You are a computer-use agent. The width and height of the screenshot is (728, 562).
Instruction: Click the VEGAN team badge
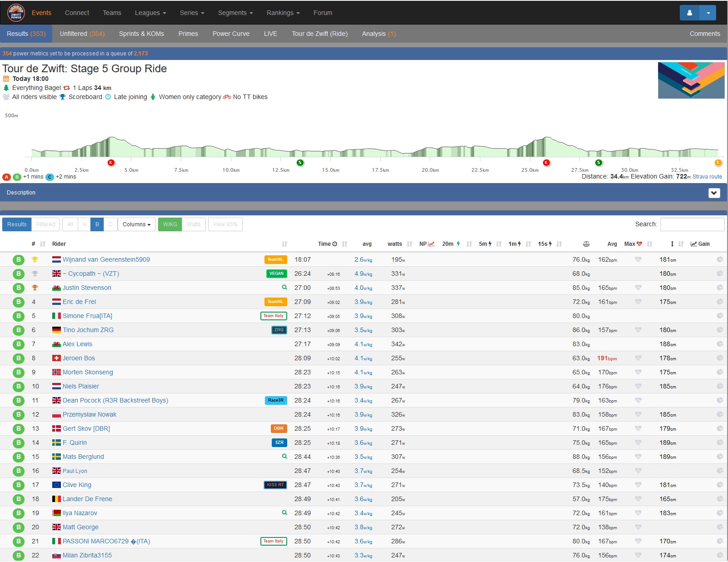[x=276, y=274]
